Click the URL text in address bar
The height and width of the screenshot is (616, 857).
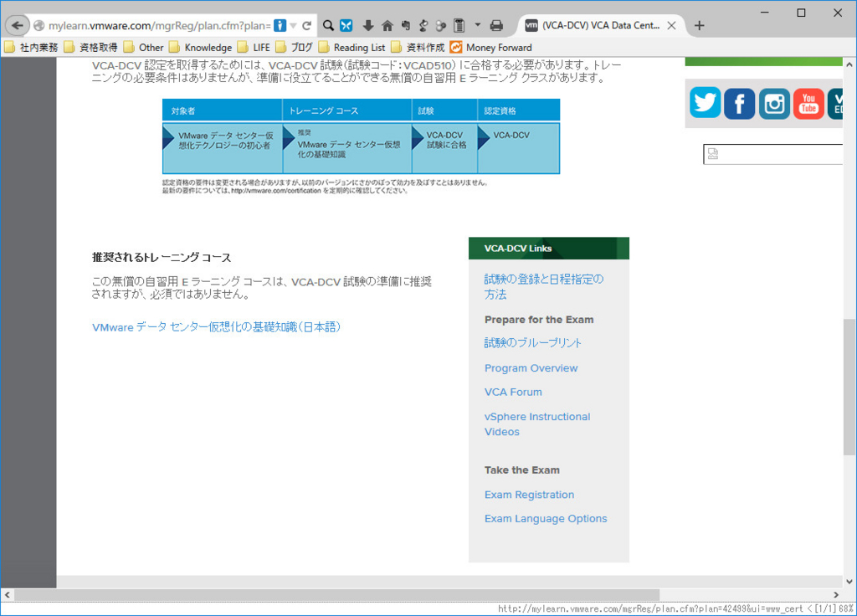coord(159,26)
